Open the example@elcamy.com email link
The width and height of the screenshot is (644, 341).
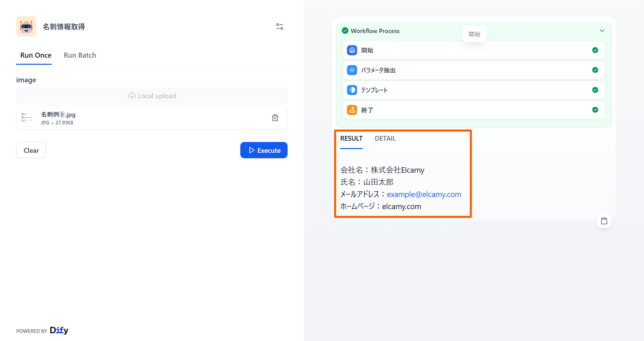click(x=424, y=194)
